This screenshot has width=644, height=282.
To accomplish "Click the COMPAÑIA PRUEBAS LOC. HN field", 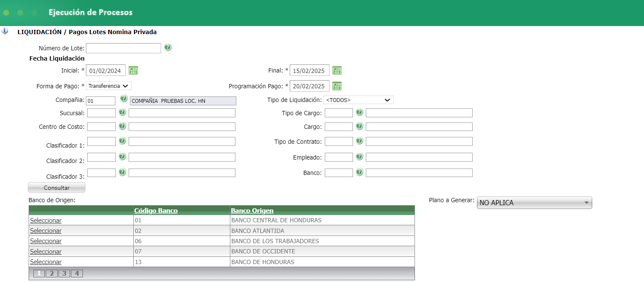I will tap(183, 101).
